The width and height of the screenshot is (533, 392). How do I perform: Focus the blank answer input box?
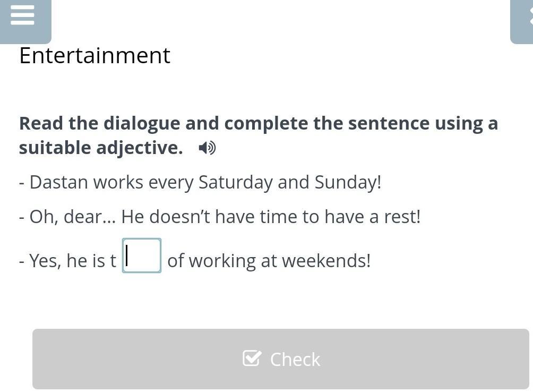coord(142,255)
